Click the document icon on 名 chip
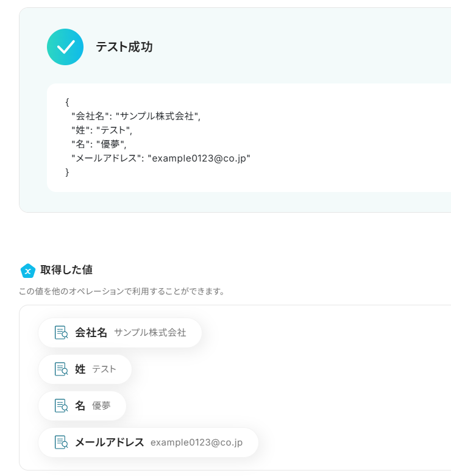Screen dimensions: 451x476 [x=61, y=406]
